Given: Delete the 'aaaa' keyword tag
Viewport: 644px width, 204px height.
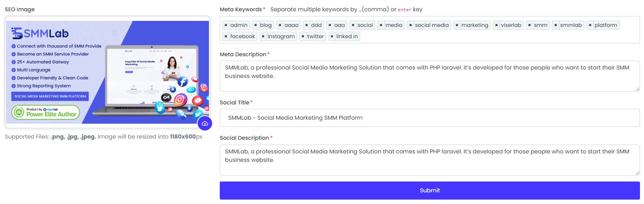Looking at the screenshot, I should tap(280, 25).
